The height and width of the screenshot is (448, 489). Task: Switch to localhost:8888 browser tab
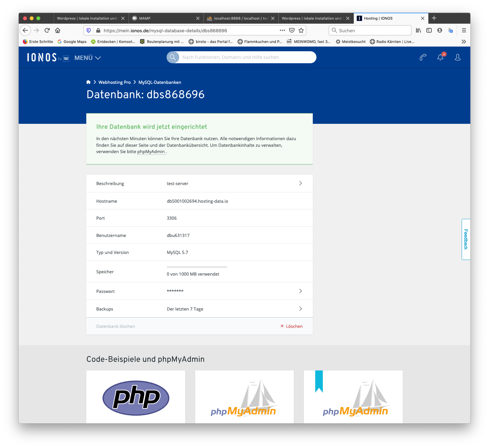coord(238,18)
